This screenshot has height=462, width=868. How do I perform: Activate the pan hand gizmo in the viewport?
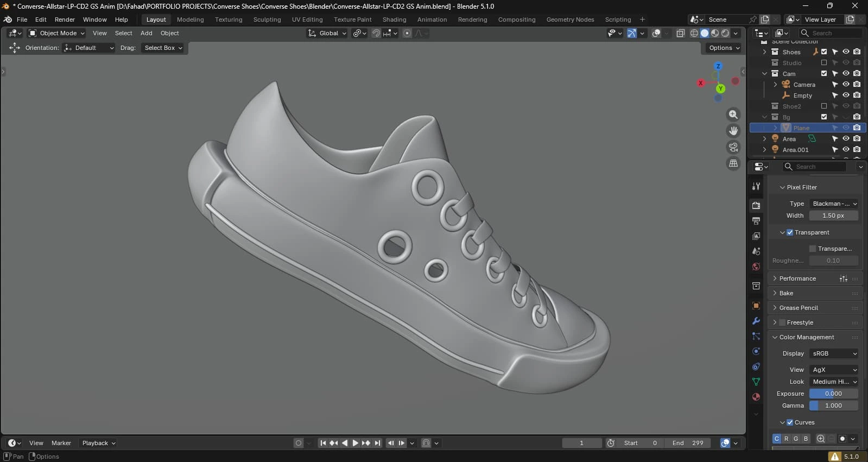(x=733, y=131)
